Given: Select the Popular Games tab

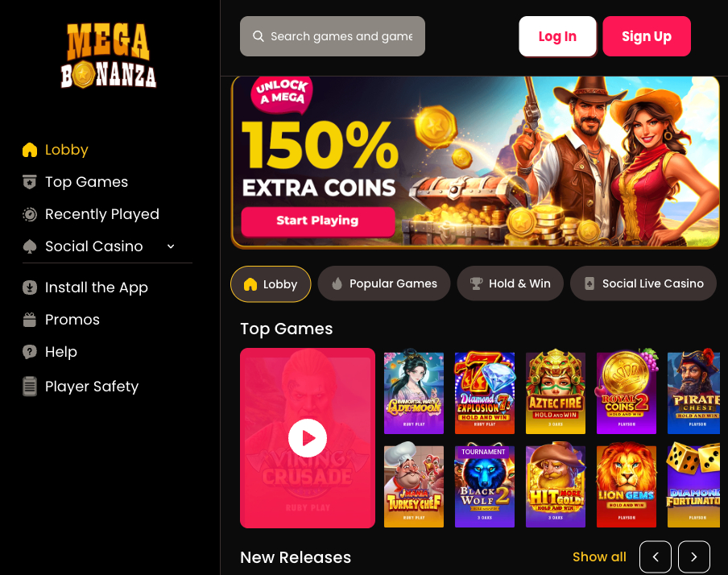Looking at the screenshot, I should (384, 283).
